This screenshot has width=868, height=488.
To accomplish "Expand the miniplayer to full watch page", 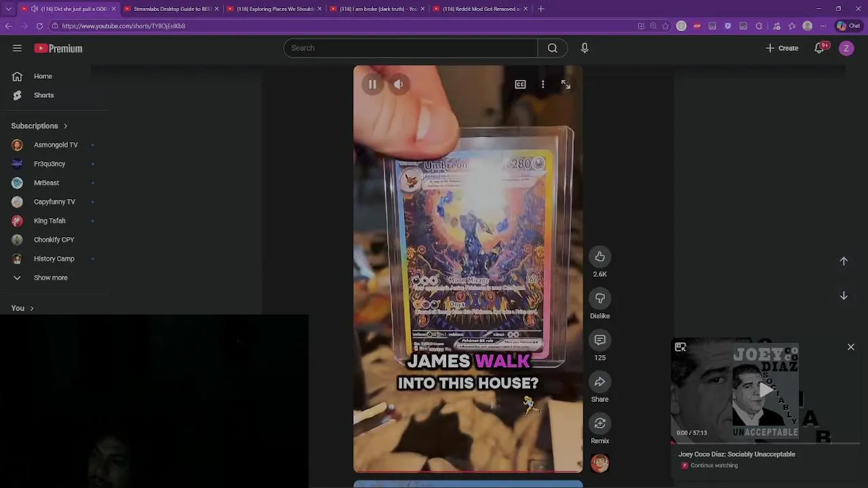I will (680, 347).
